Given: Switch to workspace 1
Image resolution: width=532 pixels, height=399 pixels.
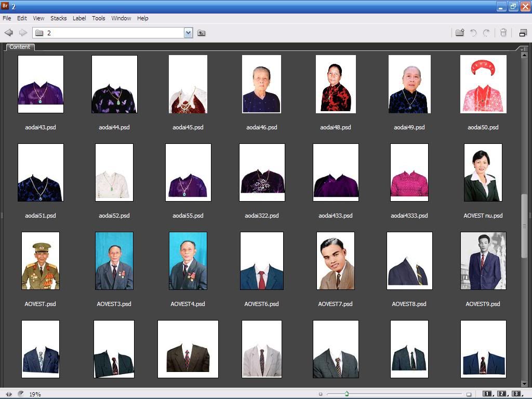Looking at the screenshot, I should 488,394.
